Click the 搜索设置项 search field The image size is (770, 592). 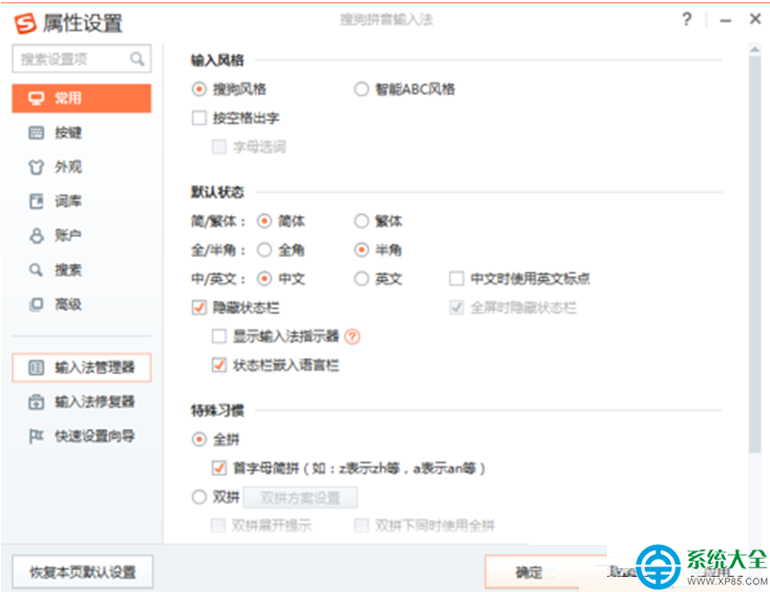tap(82, 59)
